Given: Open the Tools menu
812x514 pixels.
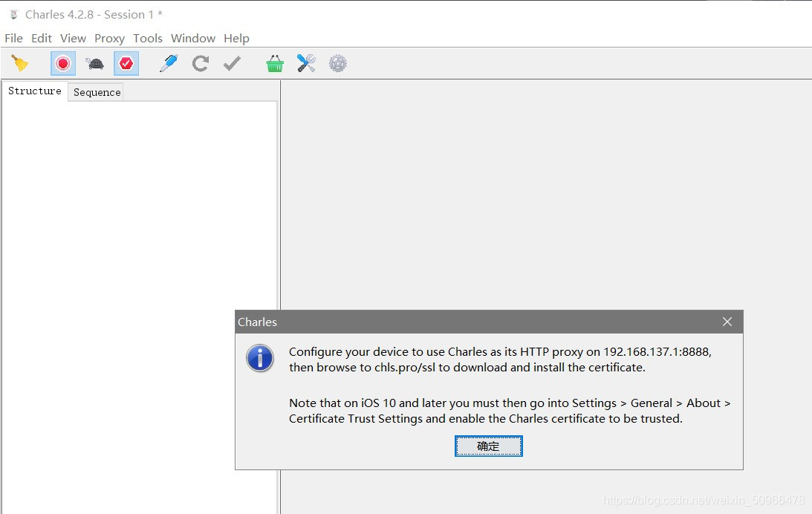Looking at the screenshot, I should pos(148,39).
